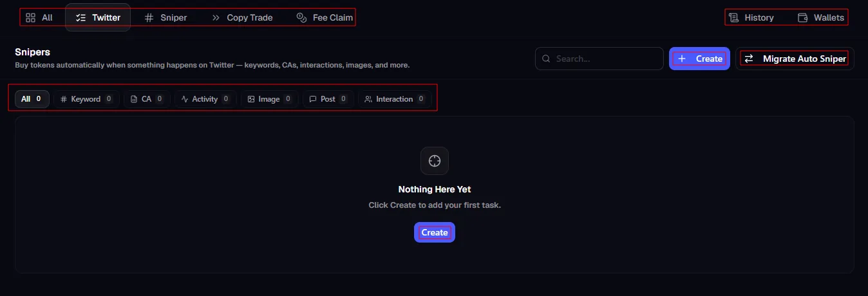Filter by Activity pulse icon

coord(205,99)
